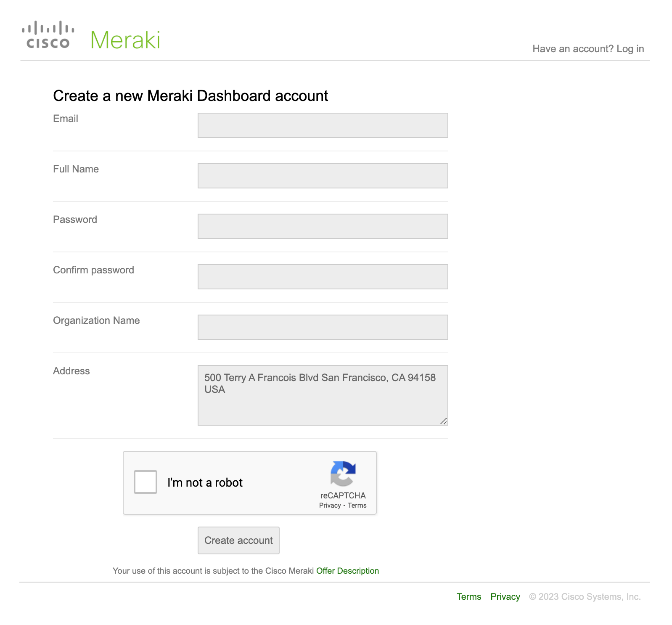Click the Cisco logo

coord(48,35)
